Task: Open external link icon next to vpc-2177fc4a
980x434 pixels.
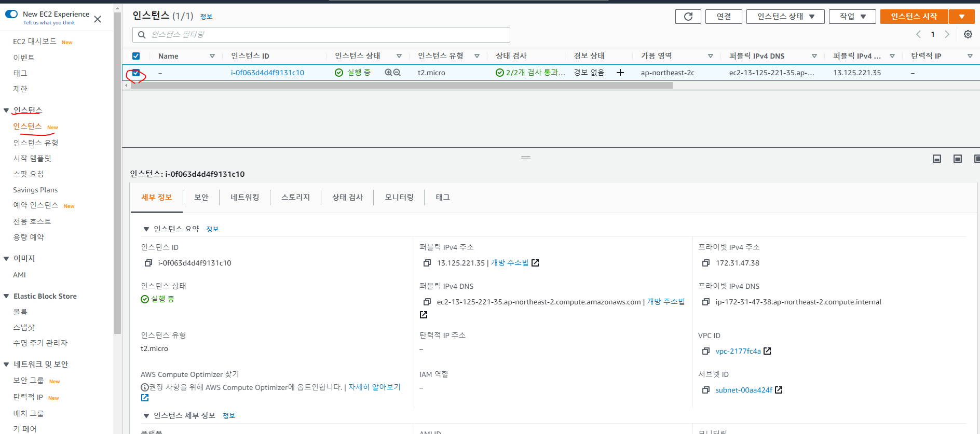Action: pos(767,351)
